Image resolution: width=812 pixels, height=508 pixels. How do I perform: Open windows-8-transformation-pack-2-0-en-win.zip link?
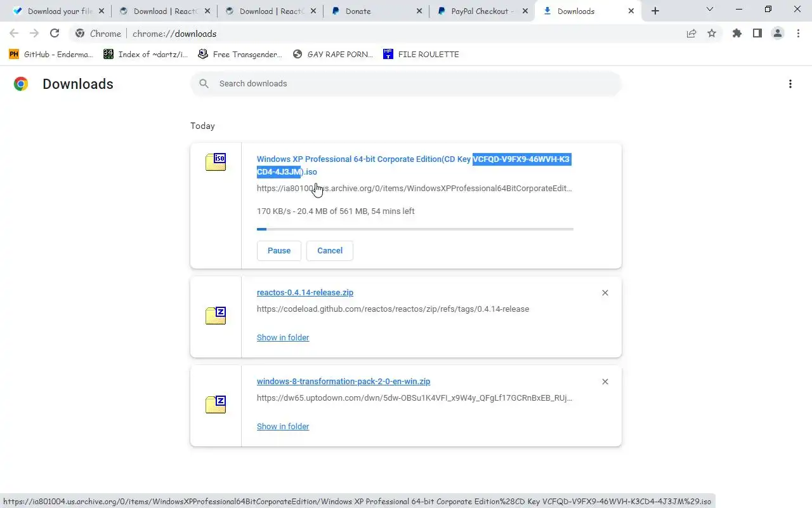343,382
